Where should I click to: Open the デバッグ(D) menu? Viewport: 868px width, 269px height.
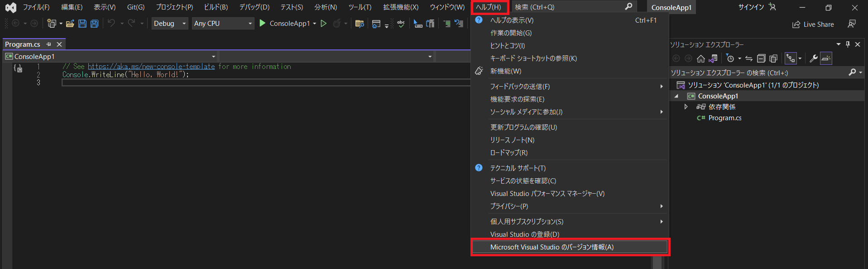(254, 7)
